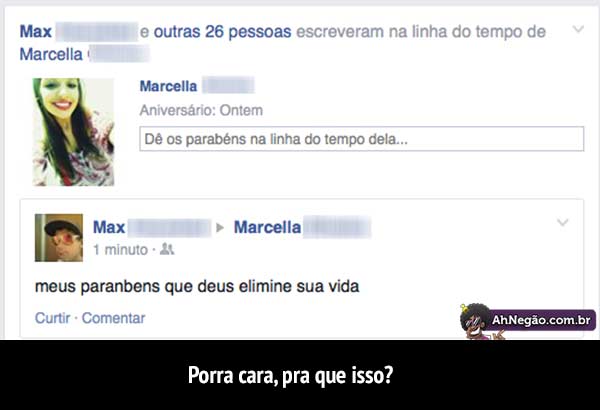600x410 pixels.
Task: Open the 'outras 26 pessoas' link
Action: [x=222, y=32]
